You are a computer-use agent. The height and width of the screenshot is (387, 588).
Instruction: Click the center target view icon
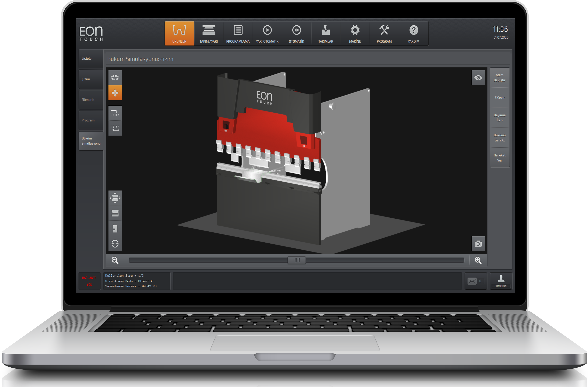click(115, 244)
